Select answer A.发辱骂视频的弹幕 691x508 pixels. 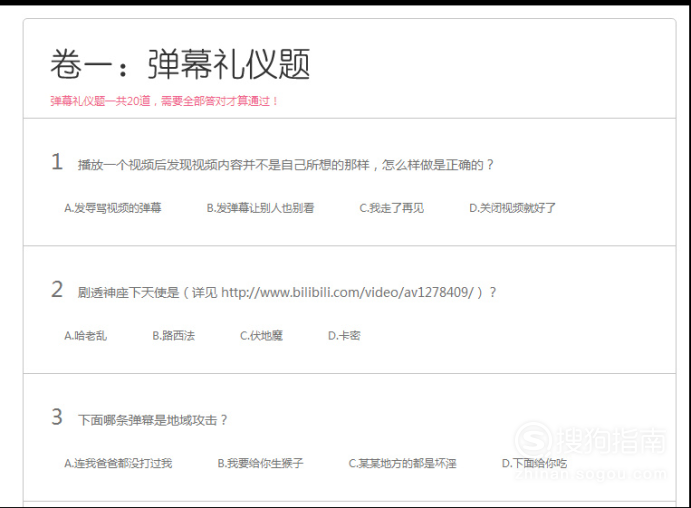pyautogui.click(x=113, y=208)
